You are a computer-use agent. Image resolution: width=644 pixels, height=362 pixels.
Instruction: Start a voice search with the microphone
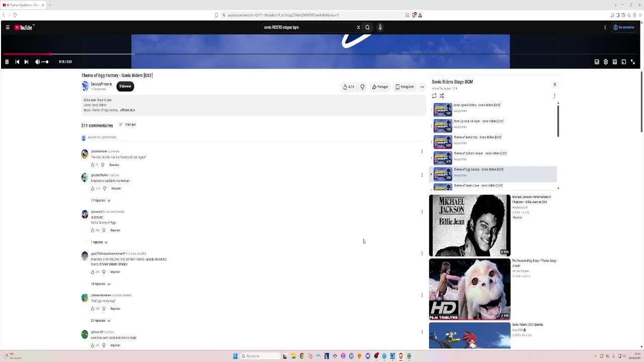380,28
